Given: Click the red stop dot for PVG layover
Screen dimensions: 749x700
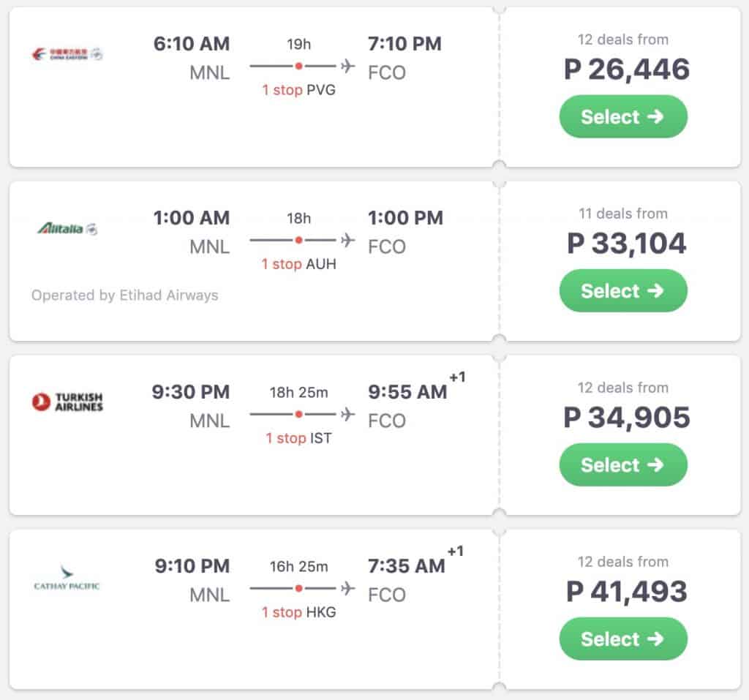Looking at the screenshot, I should tap(298, 66).
